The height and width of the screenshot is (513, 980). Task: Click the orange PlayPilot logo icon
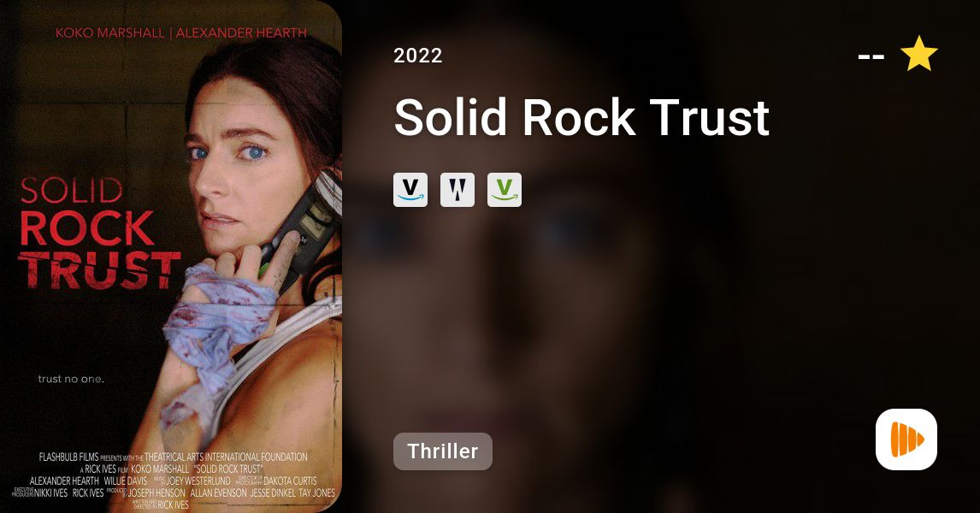point(906,439)
